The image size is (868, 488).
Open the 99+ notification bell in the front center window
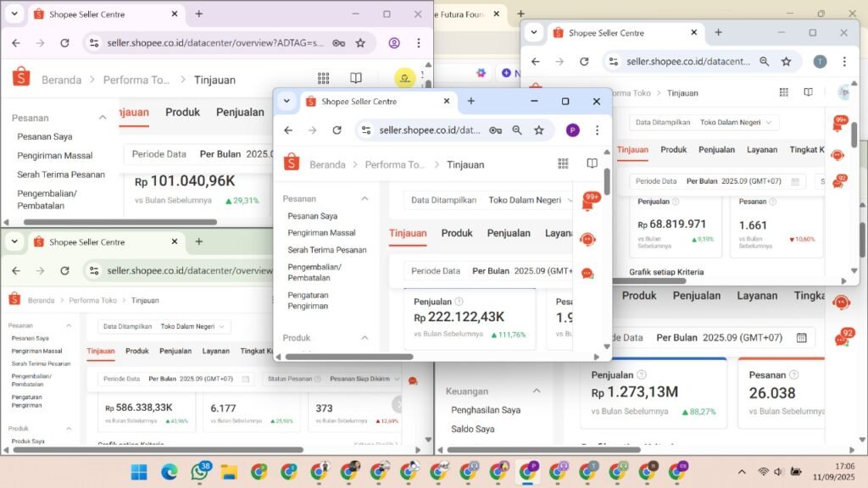tap(590, 202)
